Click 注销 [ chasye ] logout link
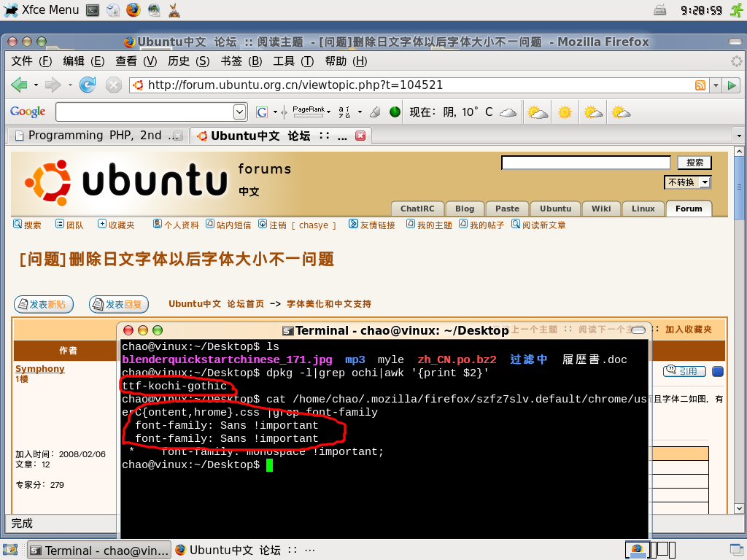The width and height of the screenshot is (747, 560). [298, 225]
